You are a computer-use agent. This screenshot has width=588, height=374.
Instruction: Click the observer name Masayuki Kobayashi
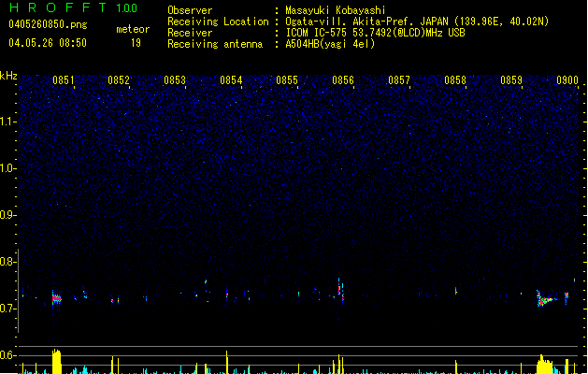tap(336, 10)
